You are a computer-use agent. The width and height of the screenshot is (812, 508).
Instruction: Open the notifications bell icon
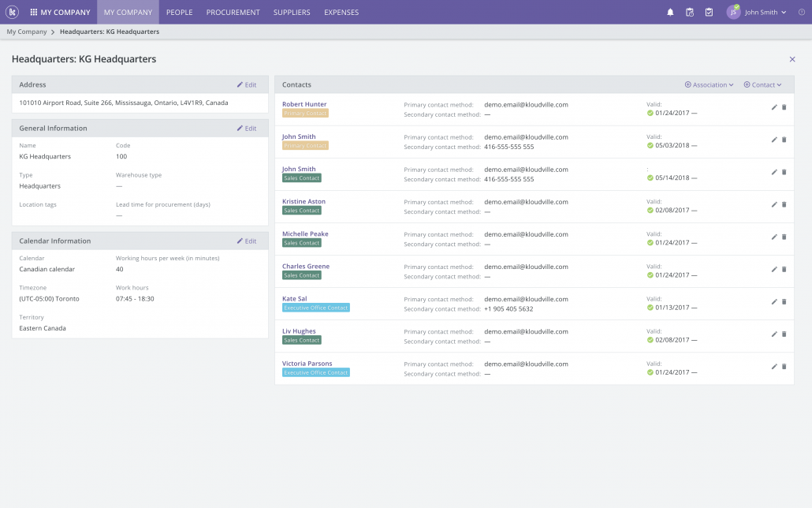(670, 12)
